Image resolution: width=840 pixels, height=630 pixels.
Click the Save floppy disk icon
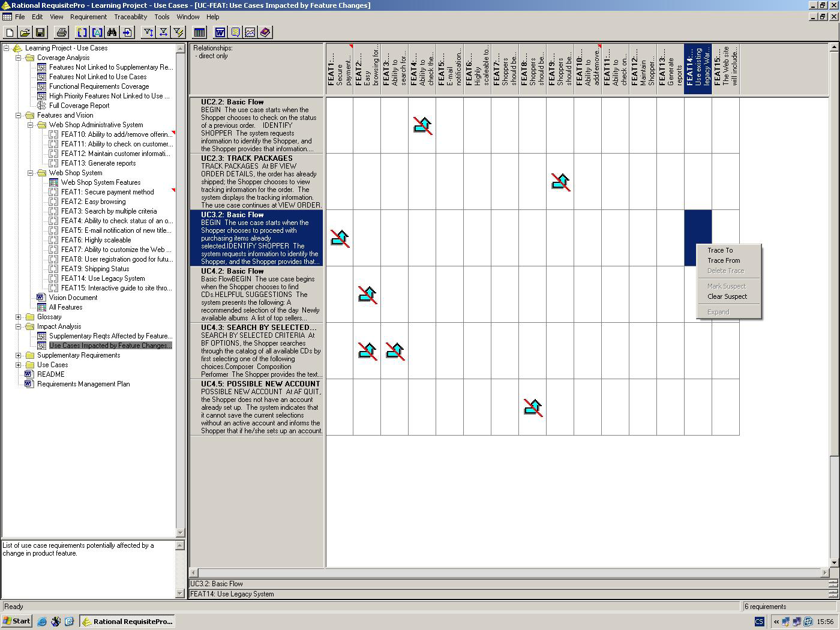(x=40, y=32)
